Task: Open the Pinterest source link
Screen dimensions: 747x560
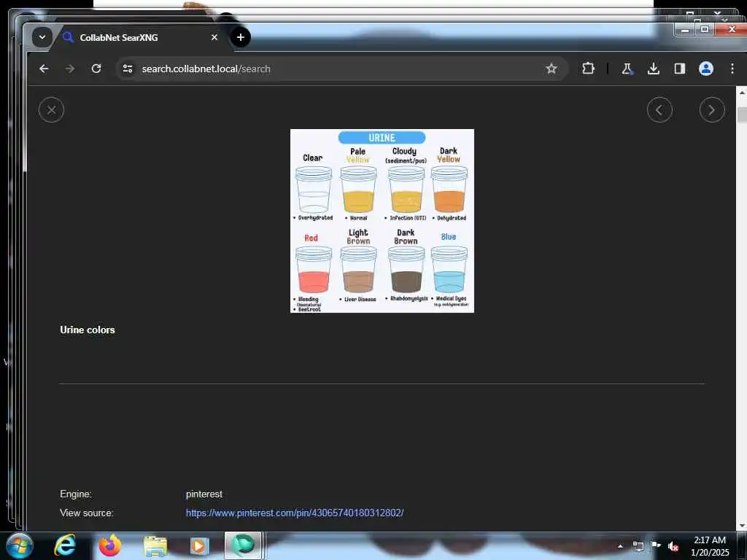Action: (295, 513)
